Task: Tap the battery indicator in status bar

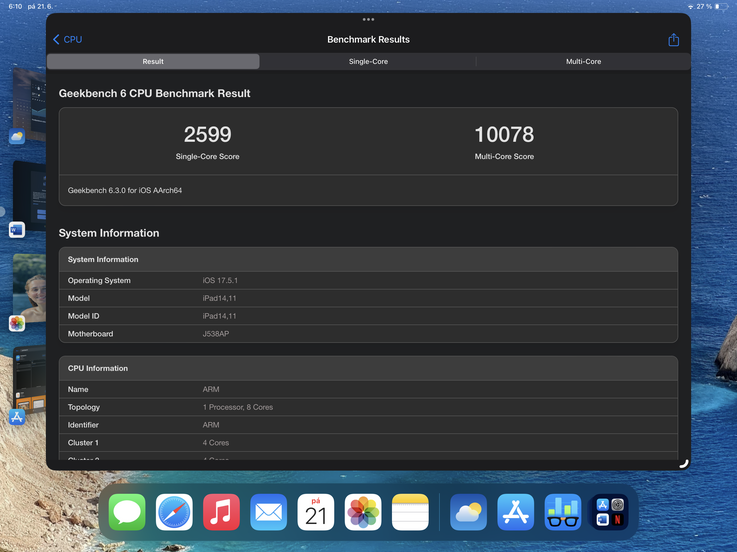Action: (720, 6)
